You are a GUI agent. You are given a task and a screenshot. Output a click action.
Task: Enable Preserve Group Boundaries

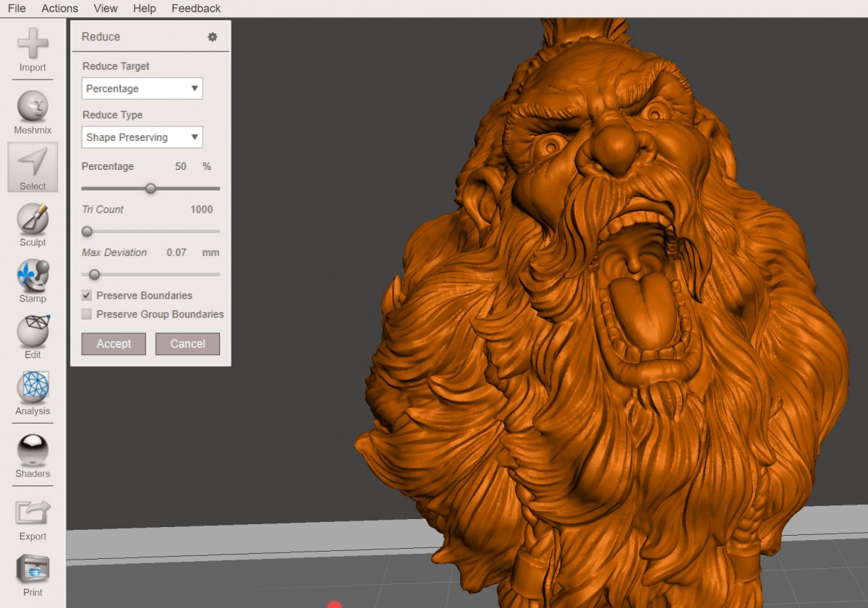87,314
